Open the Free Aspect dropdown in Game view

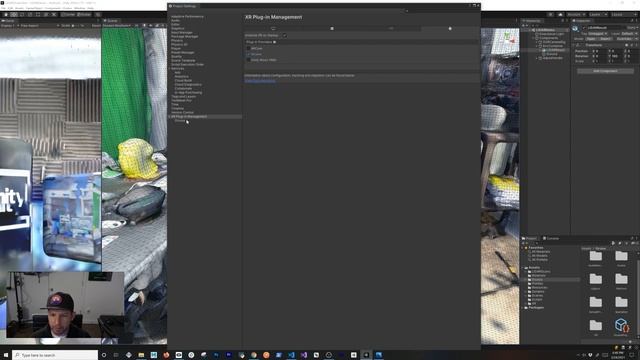39,26
